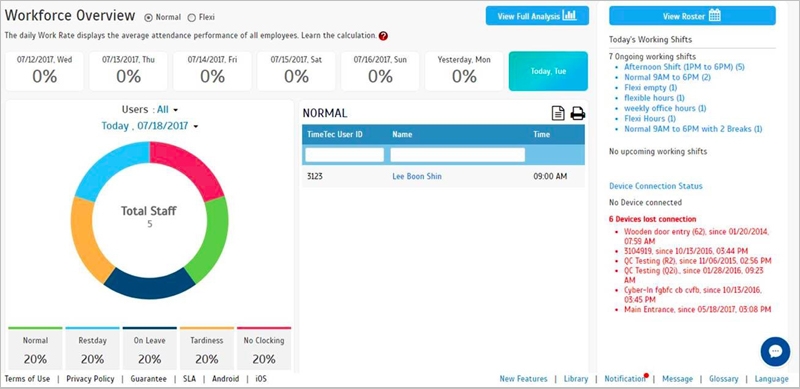
Task: Click the Tardiness 20% legend tile
Action: tap(207, 349)
